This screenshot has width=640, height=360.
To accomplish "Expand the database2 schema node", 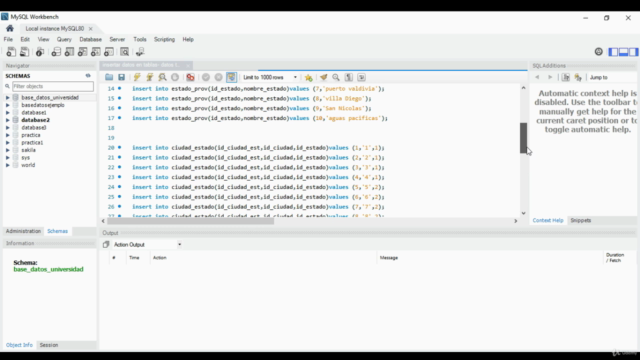I will click(x=7, y=120).
